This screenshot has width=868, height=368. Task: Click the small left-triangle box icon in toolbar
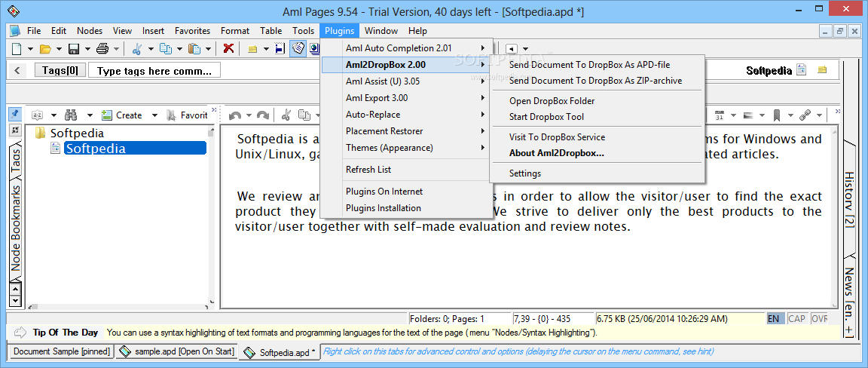512,49
